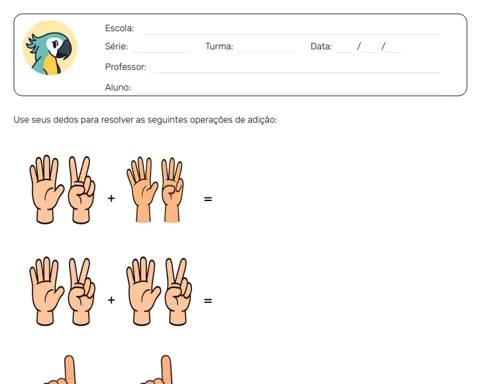Image resolution: width=480 pixels, height=384 pixels.
Task: Click the plus sign in the first equation
Action: coord(111,199)
